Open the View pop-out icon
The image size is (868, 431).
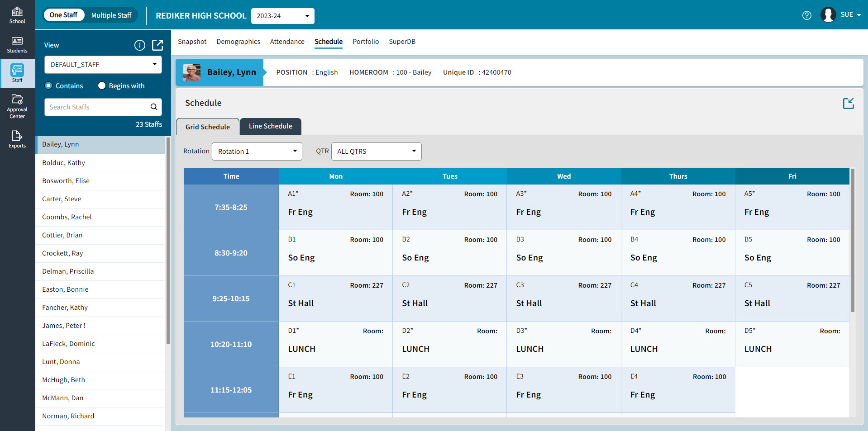click(x=157, y=45)
